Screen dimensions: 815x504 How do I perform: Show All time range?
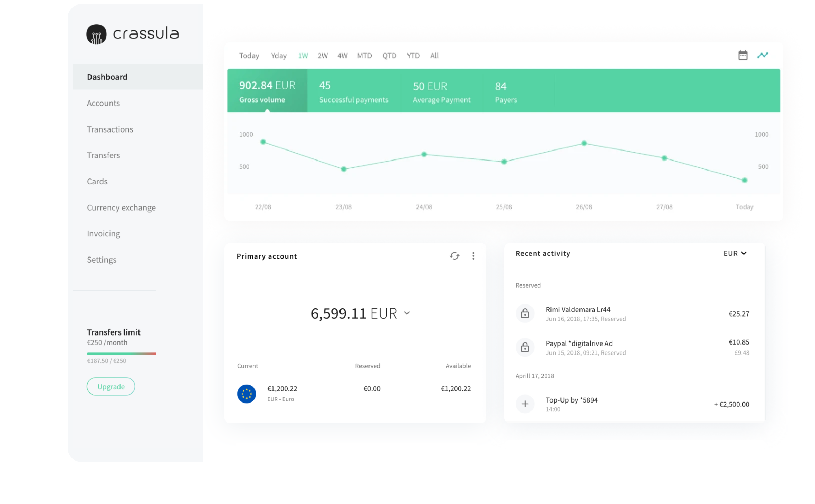click(434, 56)
